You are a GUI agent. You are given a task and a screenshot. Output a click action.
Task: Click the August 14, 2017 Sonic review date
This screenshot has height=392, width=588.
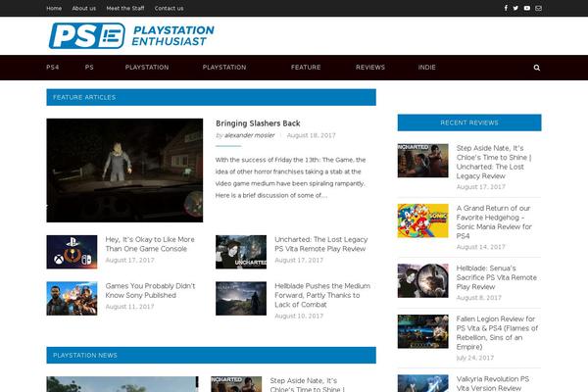pyautogui.click(x=481, y=247)
